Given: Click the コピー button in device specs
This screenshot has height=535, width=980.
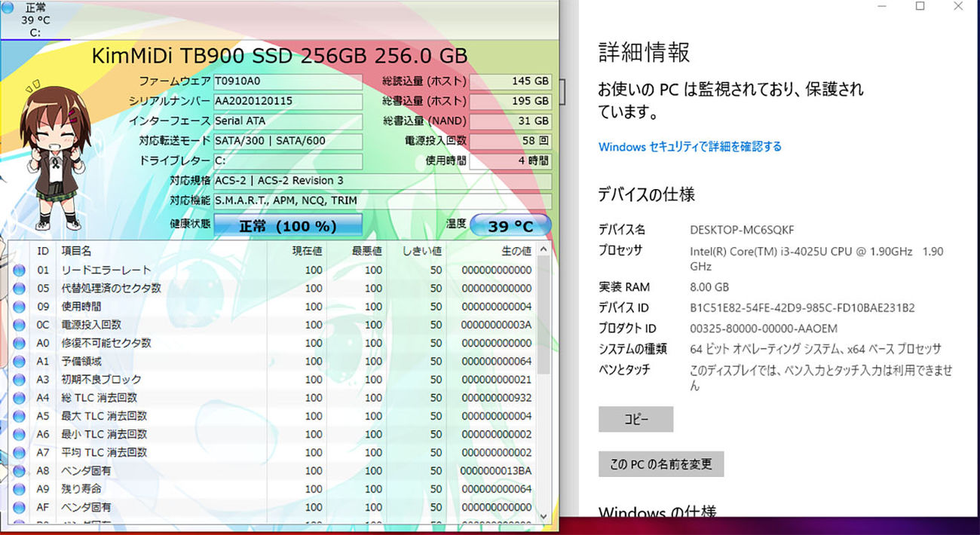Looking at the screenshot, I should click(635, 420).
